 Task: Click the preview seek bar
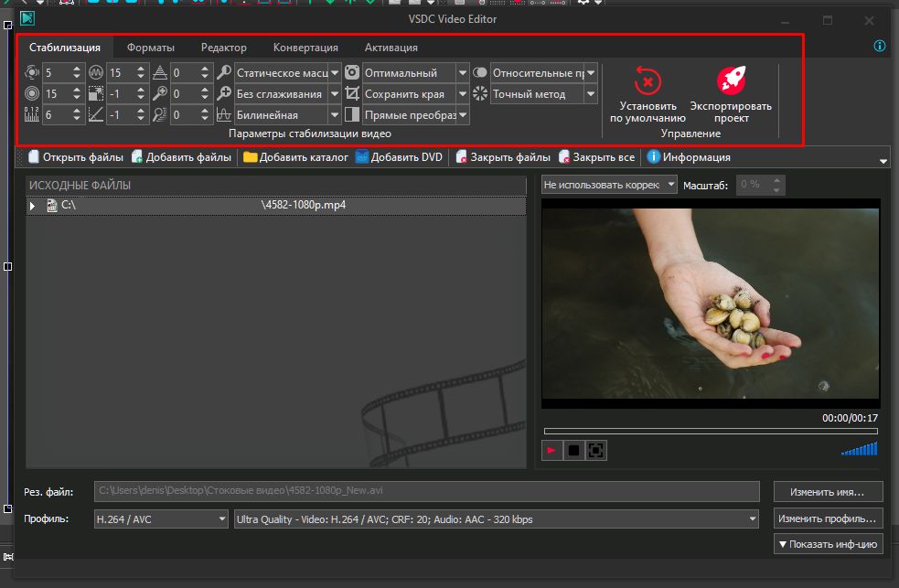(711, 431)
